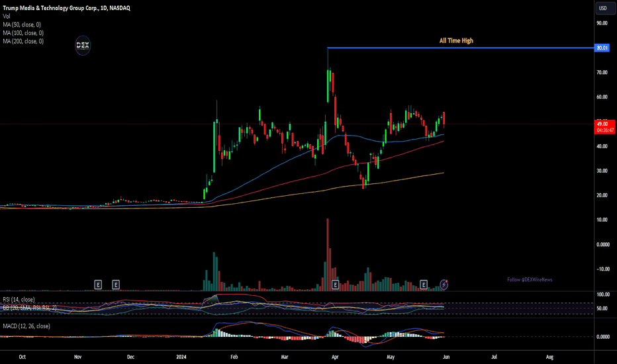Click the 60.00 price scale value
The height and width of the screenshot is (364, 617).
[602, 97]
